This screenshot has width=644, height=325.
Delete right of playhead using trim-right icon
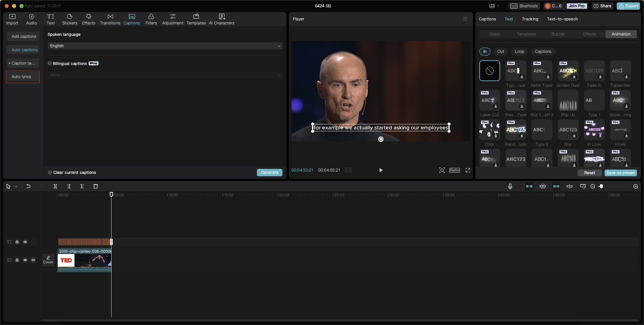point(82,186)
